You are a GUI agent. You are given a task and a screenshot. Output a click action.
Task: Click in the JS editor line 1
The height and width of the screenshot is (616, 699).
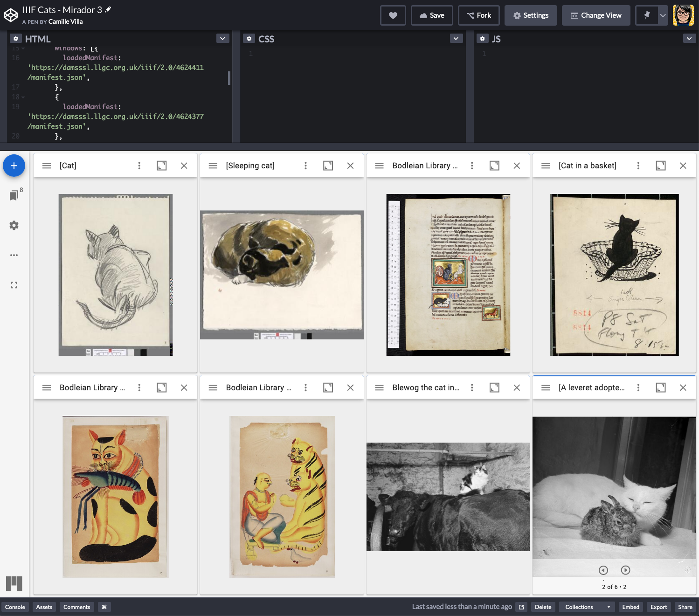[x=592, y=54]
